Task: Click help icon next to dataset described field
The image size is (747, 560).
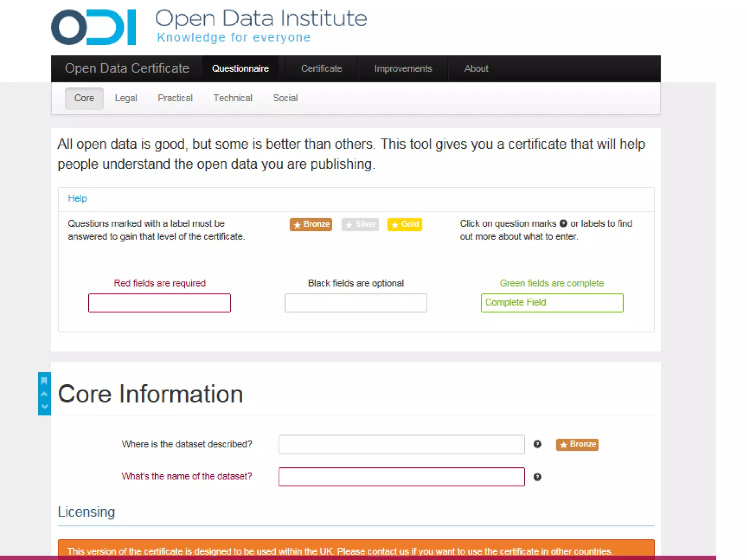Action: click(x=537, y=444)
